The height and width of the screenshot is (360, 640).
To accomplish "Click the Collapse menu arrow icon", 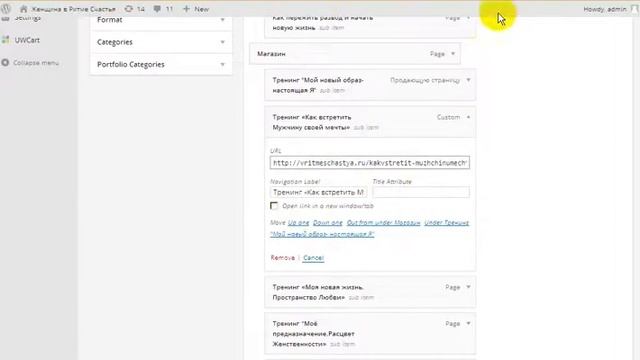I will click(x=5, y=63).
